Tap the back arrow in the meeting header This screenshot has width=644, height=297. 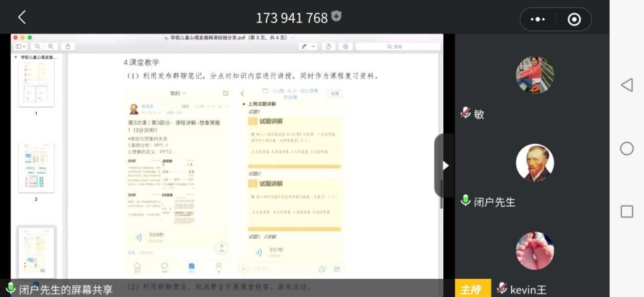tap(22, 17)
